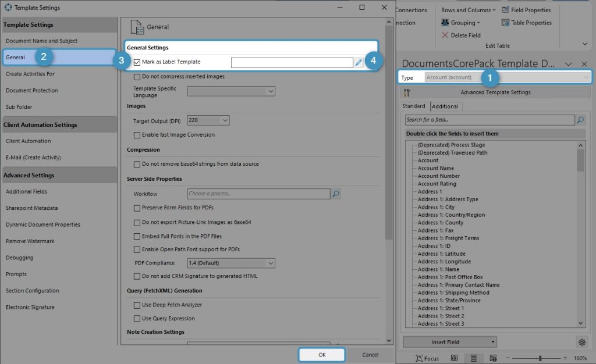The width and height of the screenshot is (596, 364).
Task: Click the Workflow Choose a process field
Action: (x=258, y=194)
